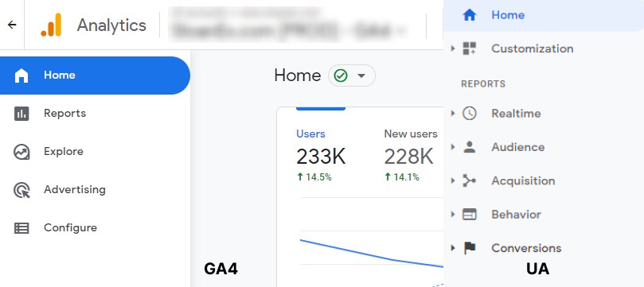Open the Configure table icon
This screenshot has height=287, width=644.
click(x=21, y=228)
